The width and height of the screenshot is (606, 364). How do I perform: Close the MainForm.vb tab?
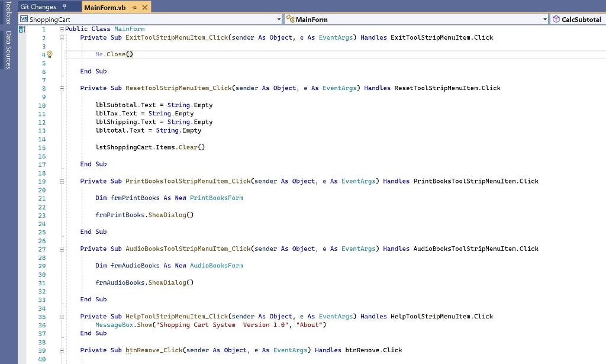click(145, 7)
